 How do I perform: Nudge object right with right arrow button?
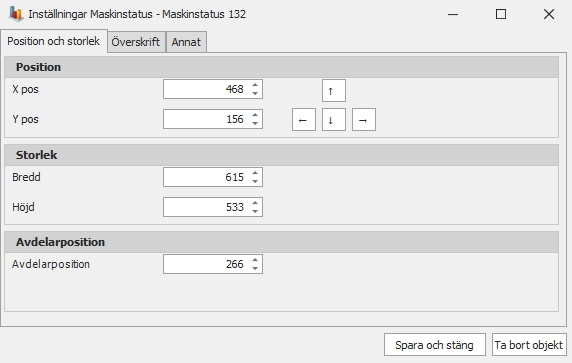[364, 120]
